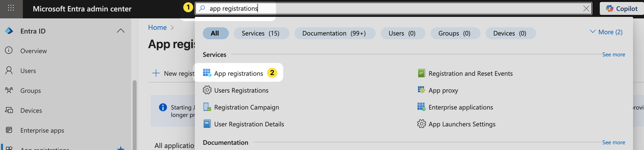Click See more beside Services heading

613,54
